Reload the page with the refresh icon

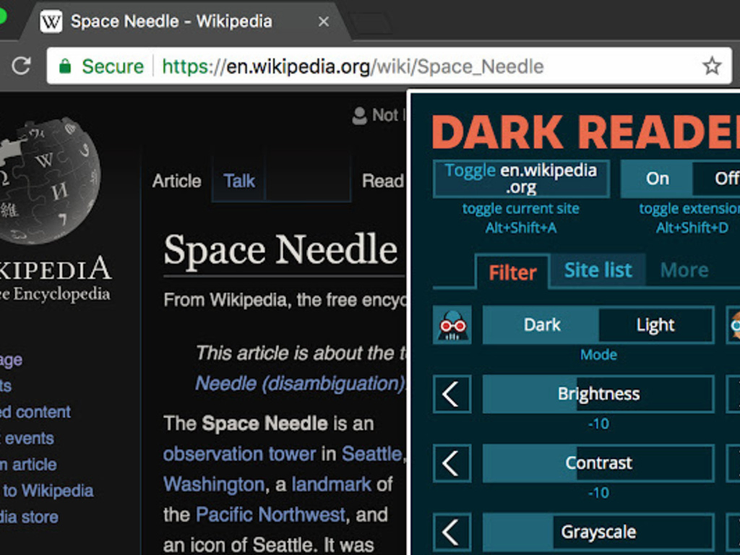(21, 66)
